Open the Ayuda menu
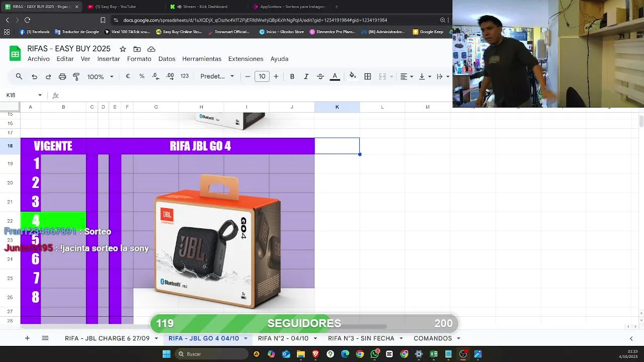The width and height of the screenshot is (644, 362). [x=279, y=59]
